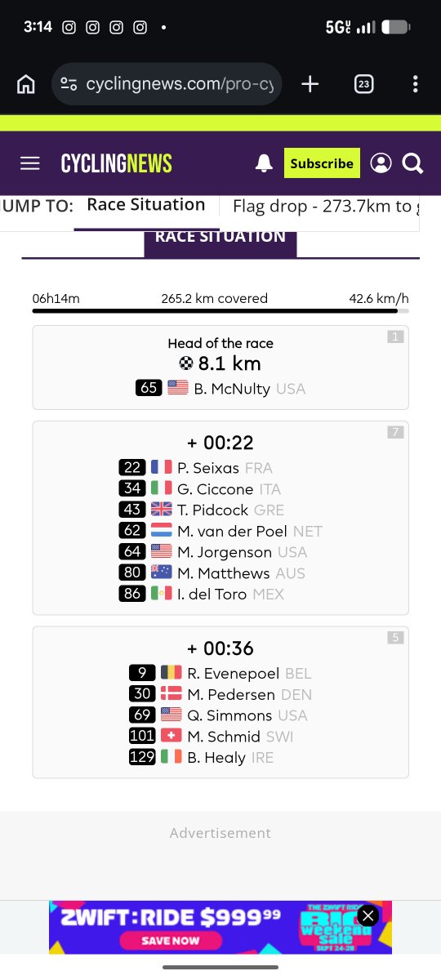Go to browser home page icon
Image resolution: width=441 pixels, height=980 pixels.
coord(26,84)
